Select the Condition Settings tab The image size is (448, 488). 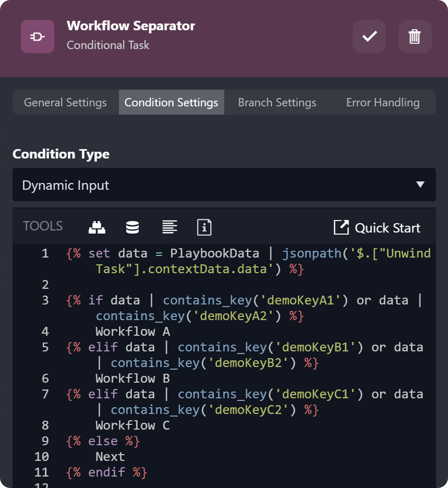tap(171, 102)
